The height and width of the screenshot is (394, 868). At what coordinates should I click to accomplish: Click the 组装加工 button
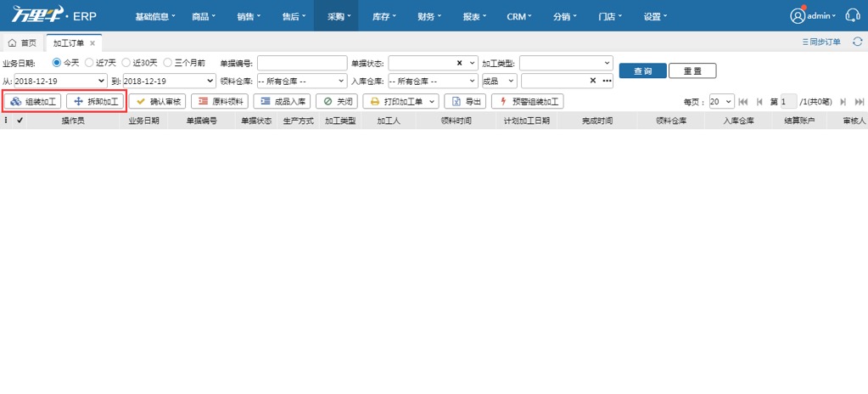[32, 101]
